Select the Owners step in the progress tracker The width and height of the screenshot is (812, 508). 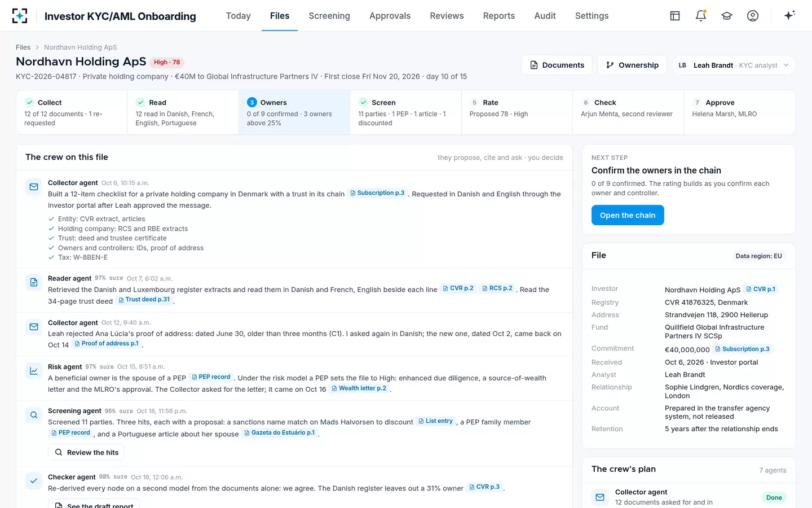point(294,112)
